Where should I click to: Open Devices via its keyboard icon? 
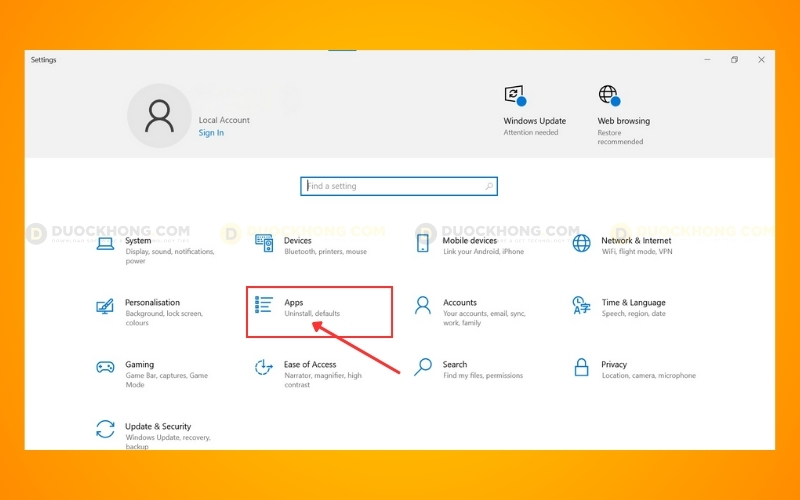click(x=264, y=243)
